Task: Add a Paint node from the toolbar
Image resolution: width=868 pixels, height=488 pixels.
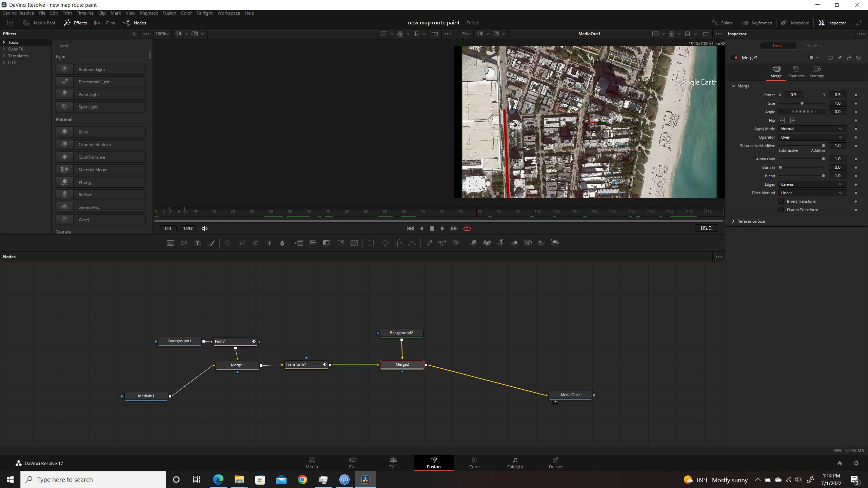Action: 211,243
